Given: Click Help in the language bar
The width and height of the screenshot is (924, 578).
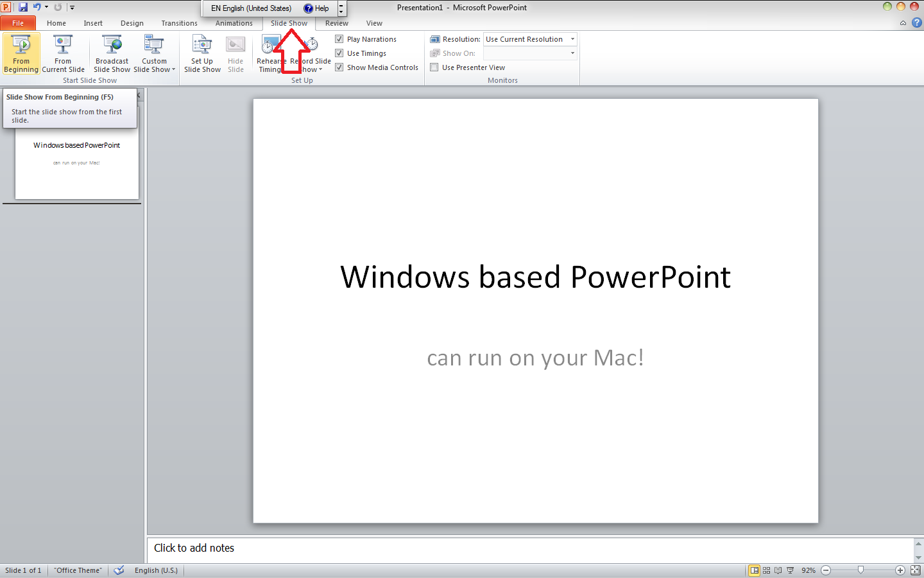Looking at the screenshot, I should click(316, 8).
